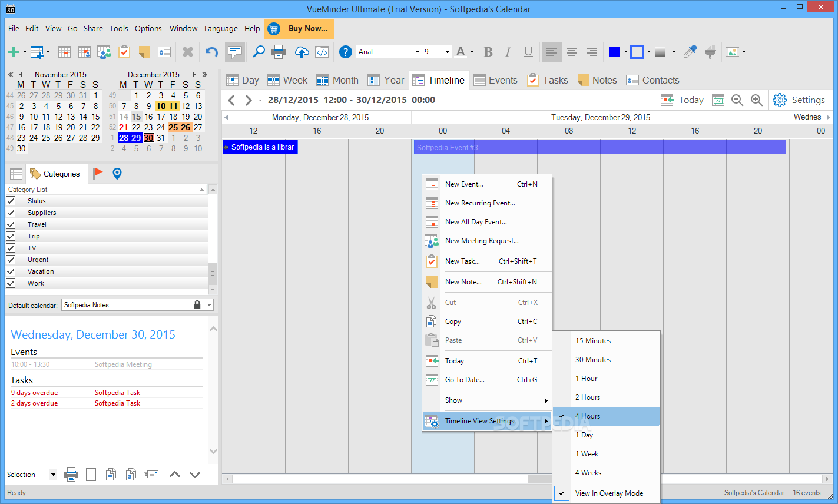838x504 pixels.
Task: Open the blue fill color dropdown arrow
Action: tap(625, 52)
